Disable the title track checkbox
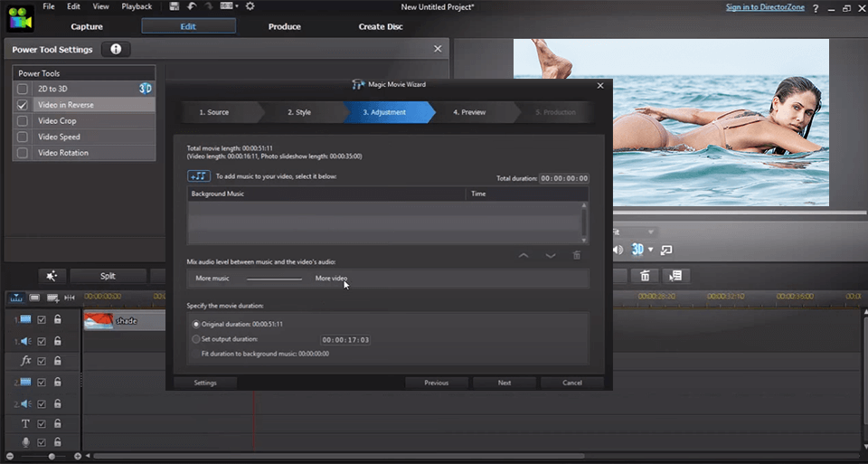 pyautogui.click(x=42, y=423)
